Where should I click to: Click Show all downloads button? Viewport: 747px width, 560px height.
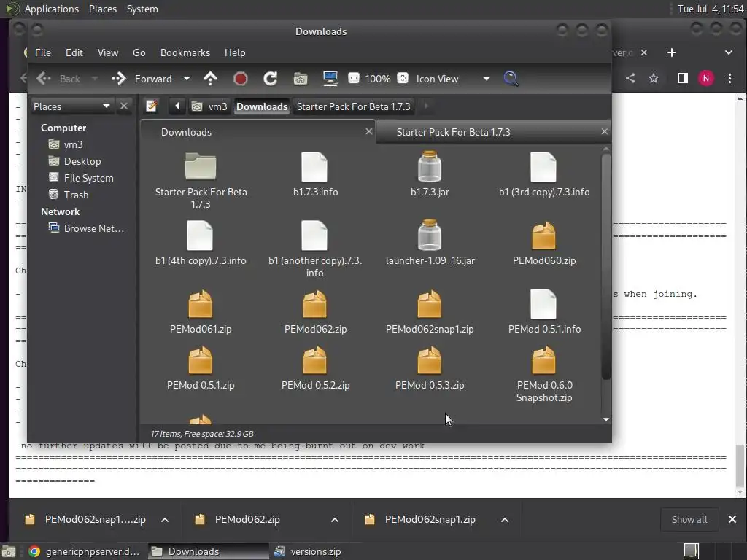click(689, 519)
